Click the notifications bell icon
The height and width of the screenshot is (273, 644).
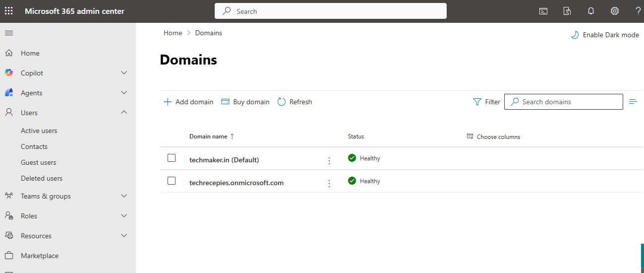click(591, 11)
